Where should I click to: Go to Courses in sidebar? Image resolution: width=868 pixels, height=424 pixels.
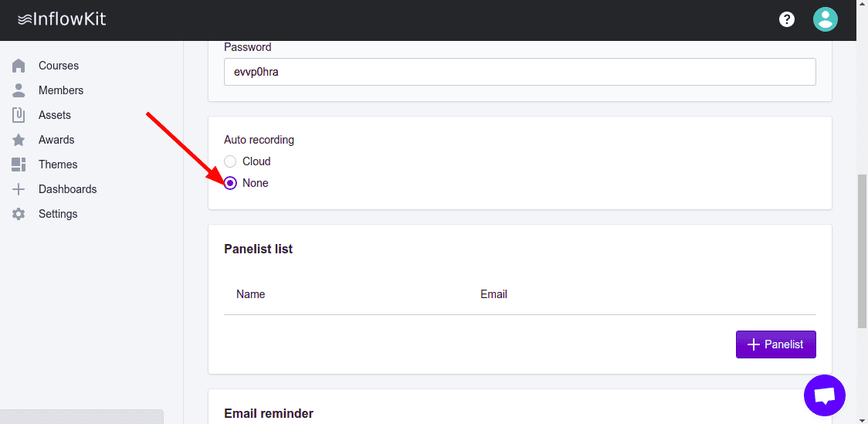point(59,66)
